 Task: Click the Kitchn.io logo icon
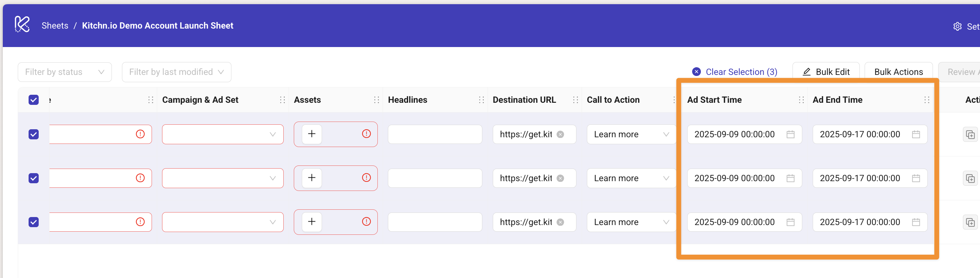point(22,25)
